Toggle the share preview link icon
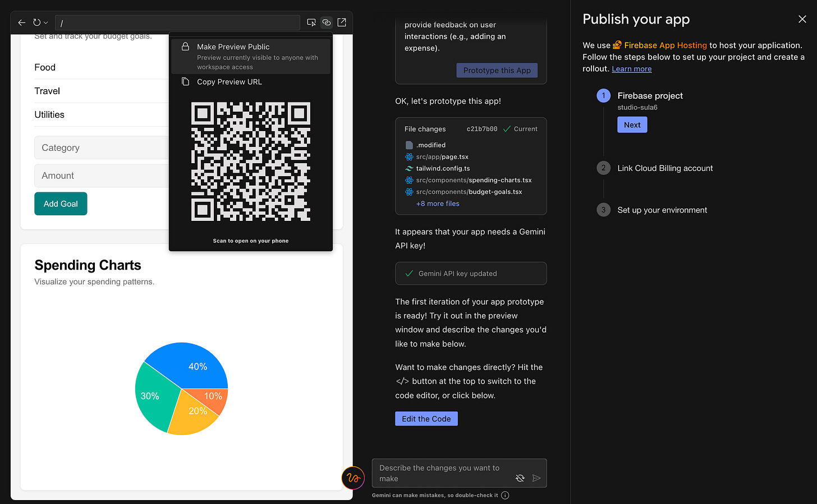 [327, 22]
